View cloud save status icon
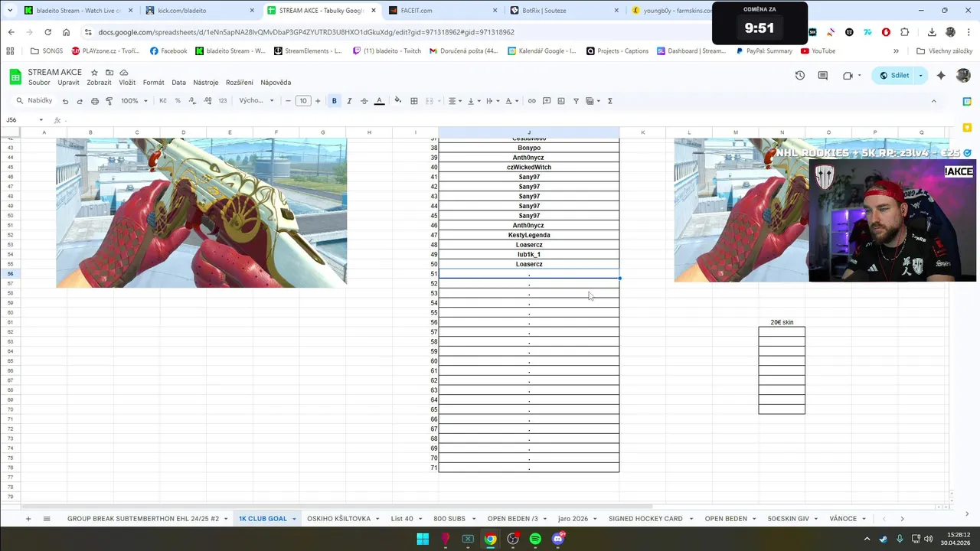The width and height of the screenshot is (980, 551). 124,73
